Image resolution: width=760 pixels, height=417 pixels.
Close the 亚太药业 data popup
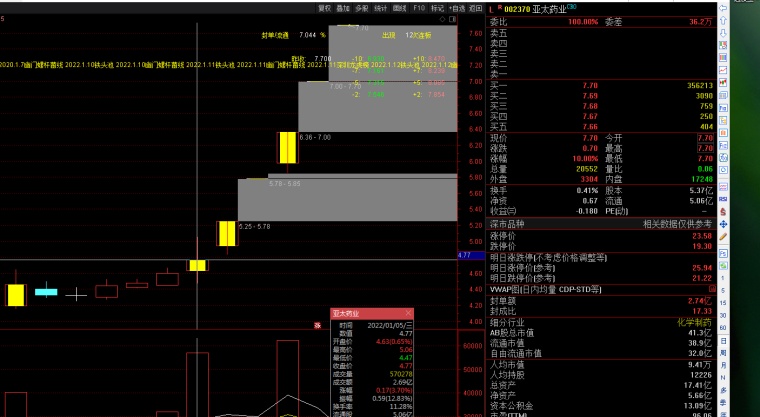coord(409,313)
